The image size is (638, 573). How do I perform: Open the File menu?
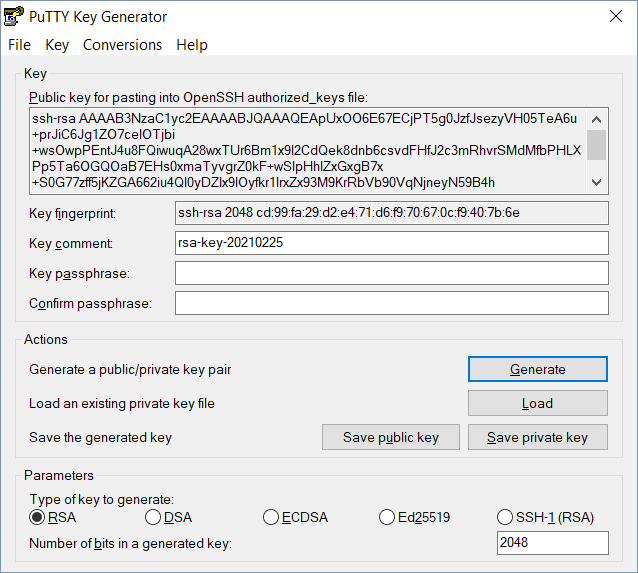pos(19,45)
